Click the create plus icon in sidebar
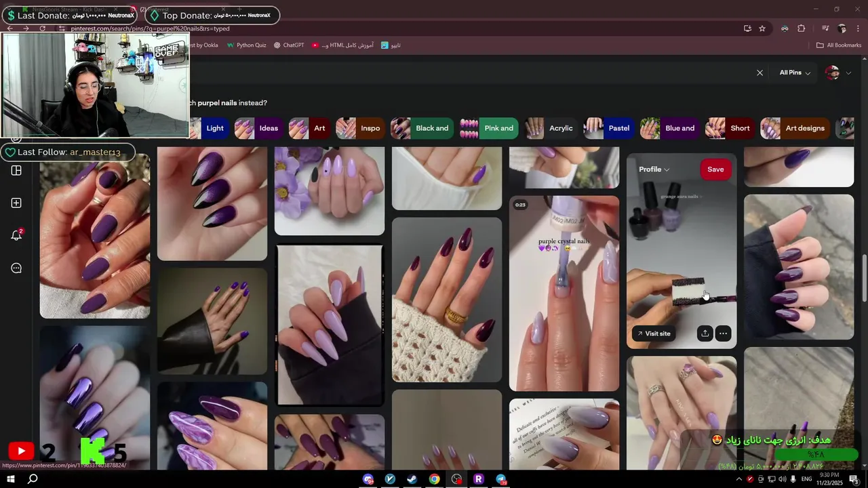This screenshot has width=868, height=488. [x=16, y=203]
